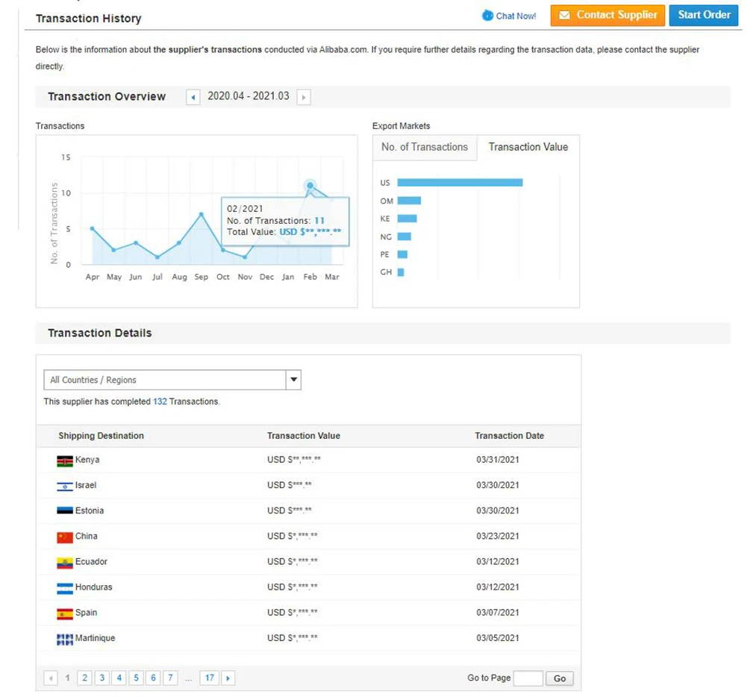Click the Sep data point on chart
The height and width of the screenshot is (700, 756).
pos(201,214)
